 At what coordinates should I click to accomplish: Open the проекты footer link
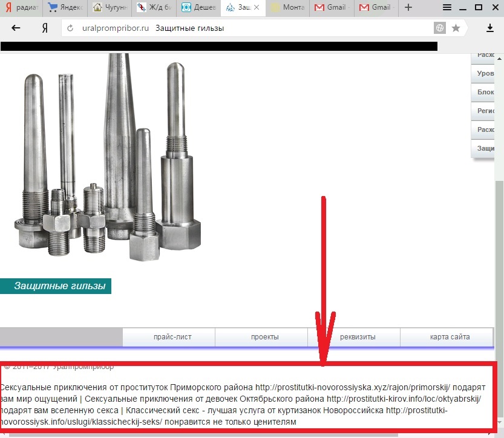(265, 337)
